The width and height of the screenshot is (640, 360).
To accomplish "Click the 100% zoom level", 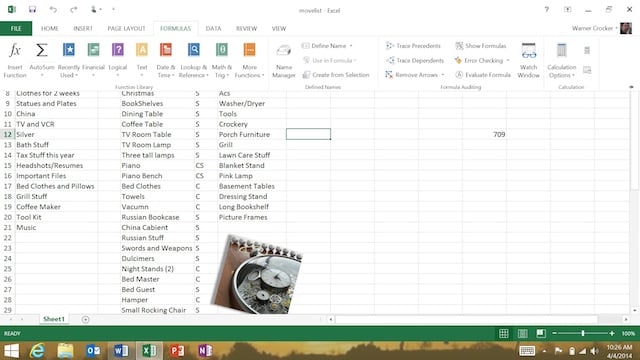I will tap(628, 333).
